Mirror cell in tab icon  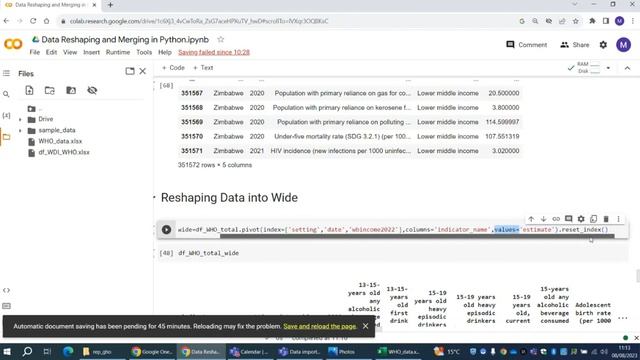[593, 219]
